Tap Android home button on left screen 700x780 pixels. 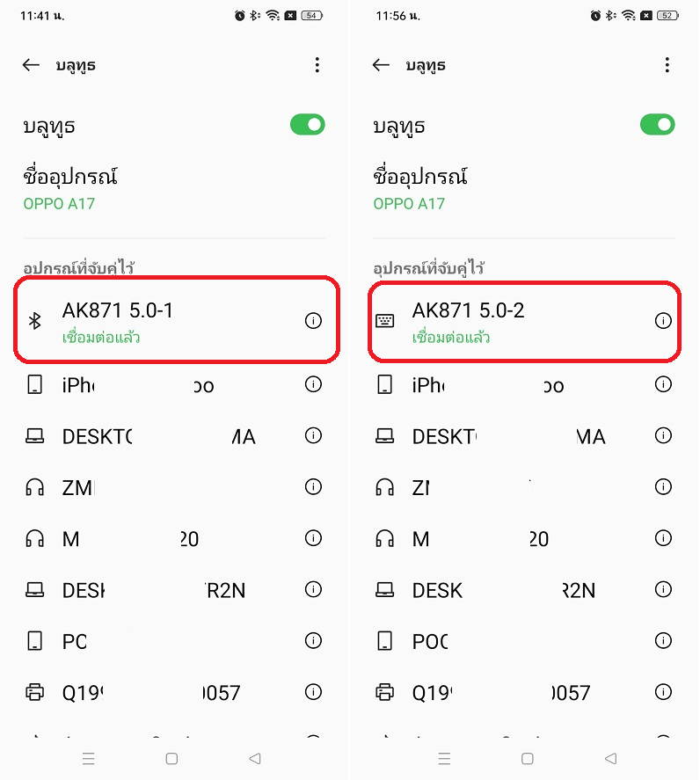[171, 759]
